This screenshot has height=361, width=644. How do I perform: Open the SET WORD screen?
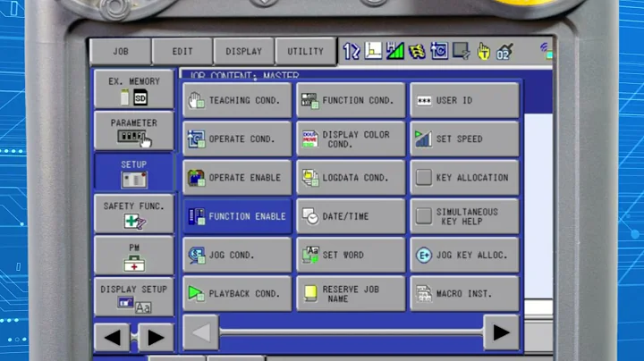pyautogui.click(x=351, y=255)
